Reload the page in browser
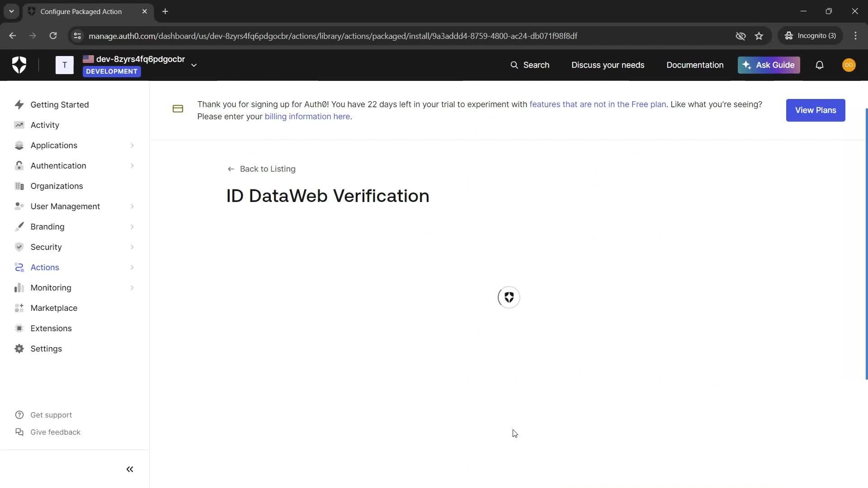The image size is (868, 488). 53,36
